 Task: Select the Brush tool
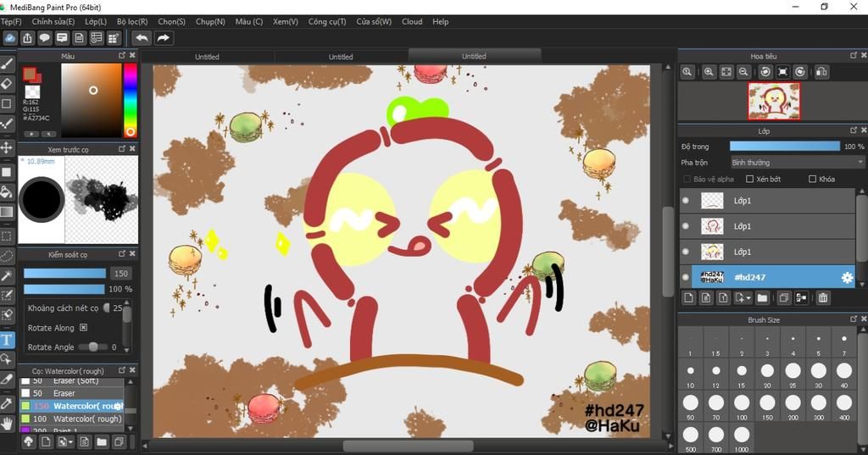pos(7,64)
